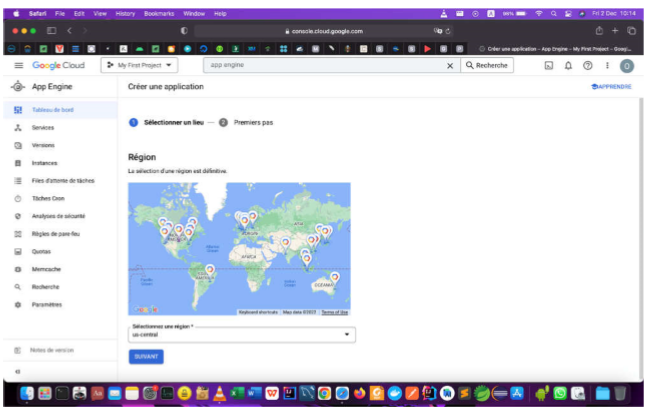The image size is (649, 412).
Task: Click the South America map pin
Action: [x=210, y=270]
